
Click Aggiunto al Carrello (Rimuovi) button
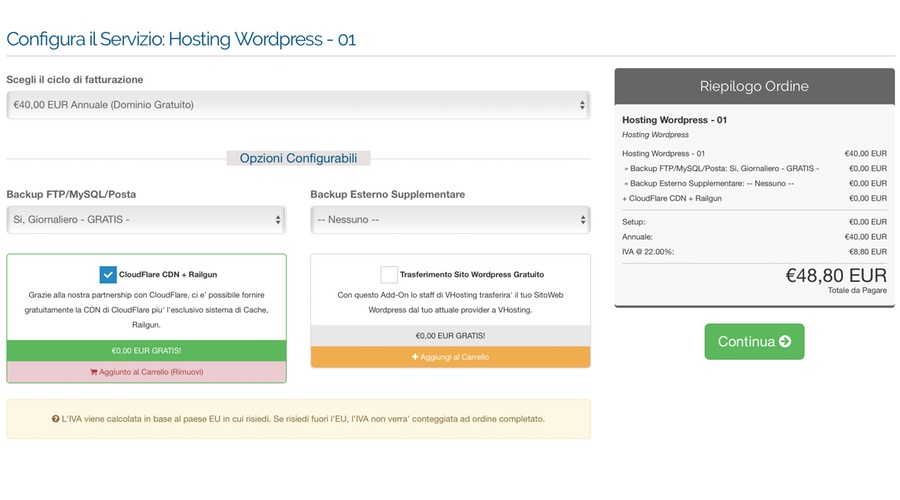[146, 372]
